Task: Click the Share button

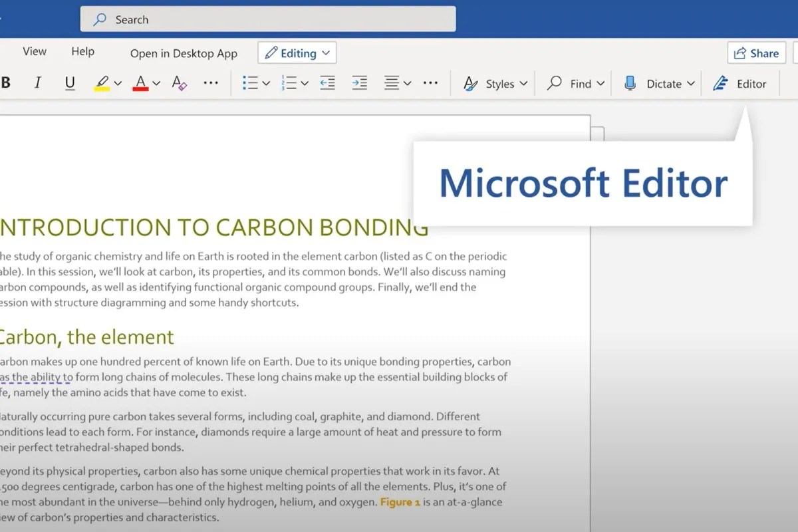Action: point(757,53)
